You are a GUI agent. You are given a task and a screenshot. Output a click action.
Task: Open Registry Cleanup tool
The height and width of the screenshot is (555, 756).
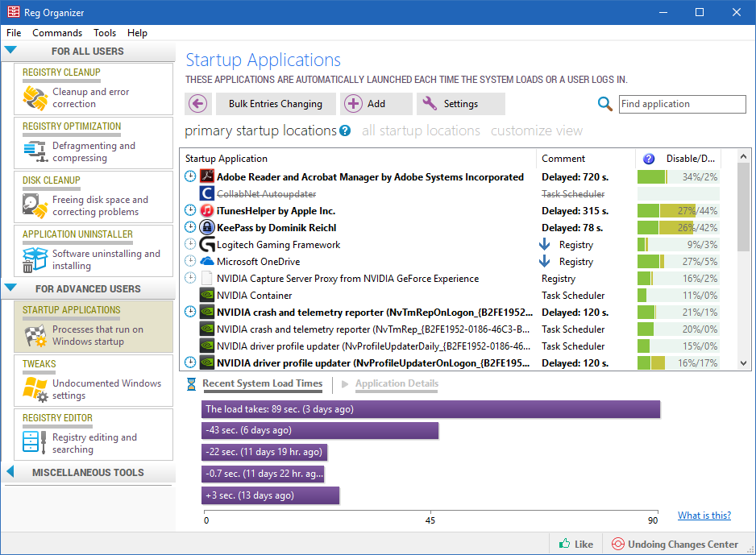93,89
